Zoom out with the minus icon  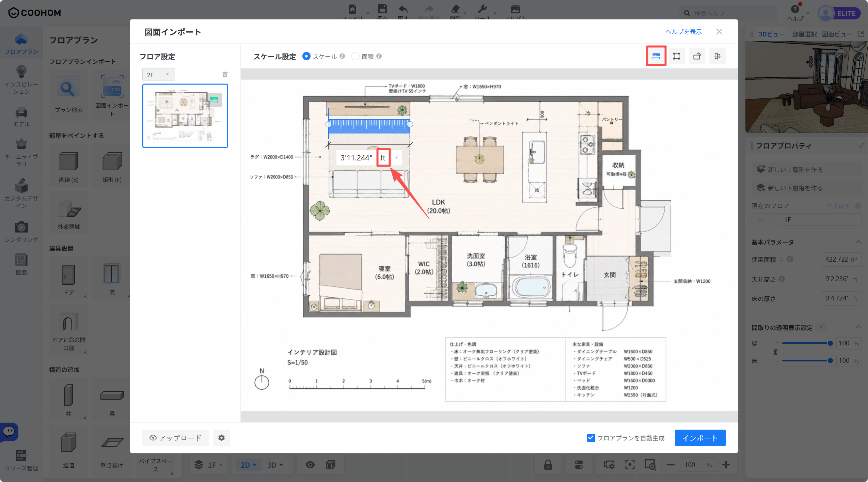[670, 465]
